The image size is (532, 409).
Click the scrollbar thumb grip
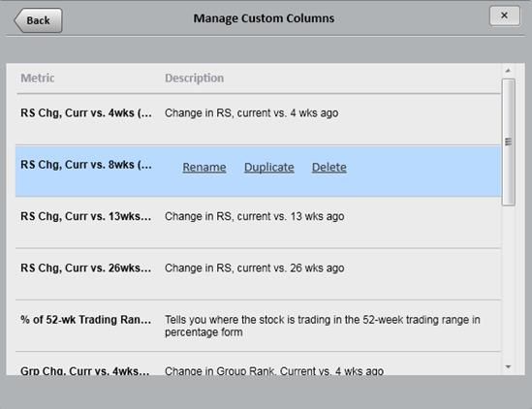(x=508, y=142)
